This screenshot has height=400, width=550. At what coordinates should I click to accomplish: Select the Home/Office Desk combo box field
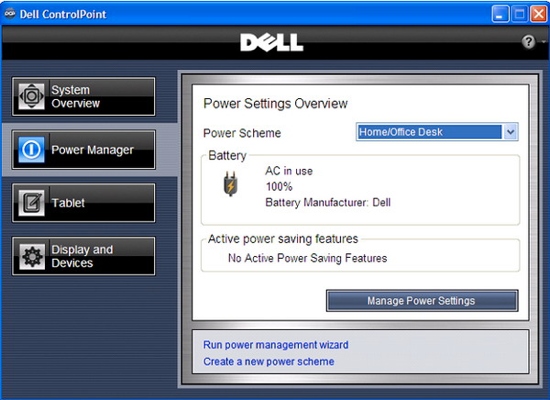[437, 132]
